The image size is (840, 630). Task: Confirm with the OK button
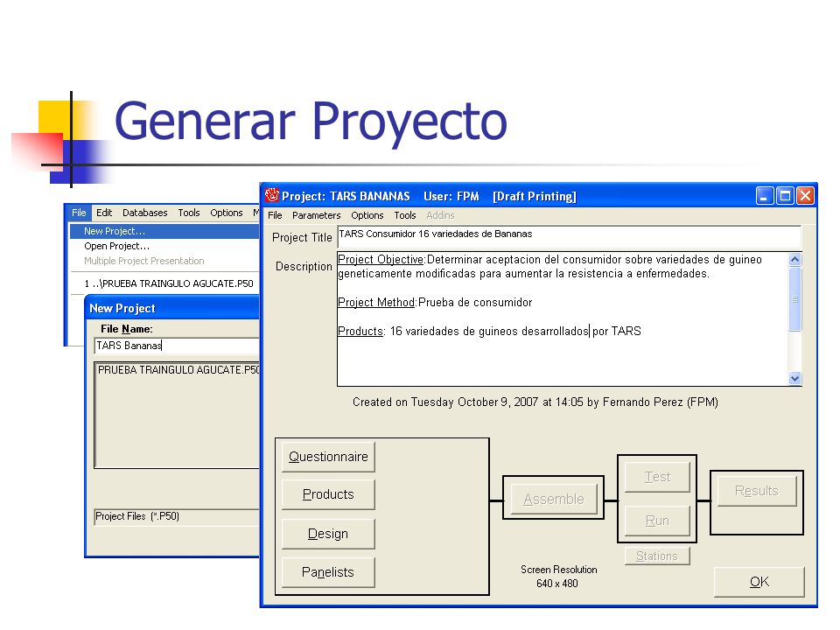click(x=759, y=582)
